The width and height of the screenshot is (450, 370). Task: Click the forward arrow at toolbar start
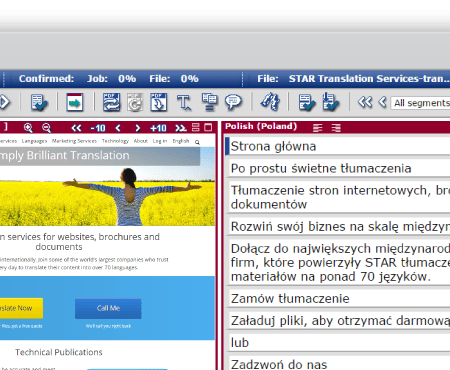(5, 102)
